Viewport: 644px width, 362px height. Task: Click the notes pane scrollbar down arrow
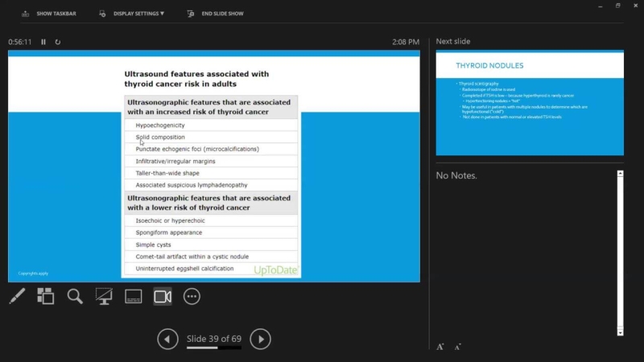pos(620,331)
